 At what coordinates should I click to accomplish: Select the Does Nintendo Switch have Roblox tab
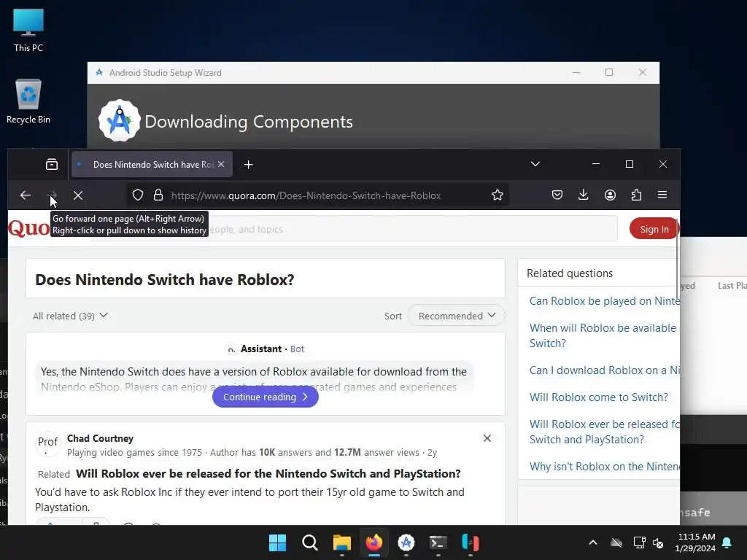[x=152, y=164]
